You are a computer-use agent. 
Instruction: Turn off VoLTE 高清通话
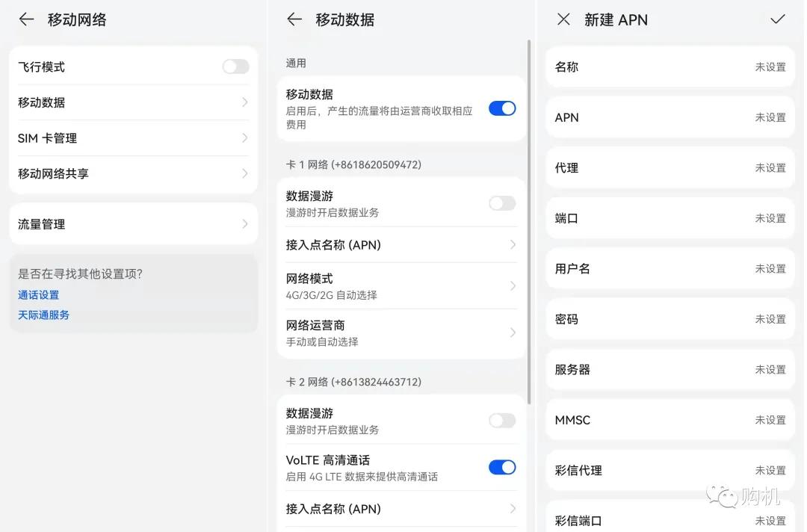pyautogui.click(x=501, y=467)
